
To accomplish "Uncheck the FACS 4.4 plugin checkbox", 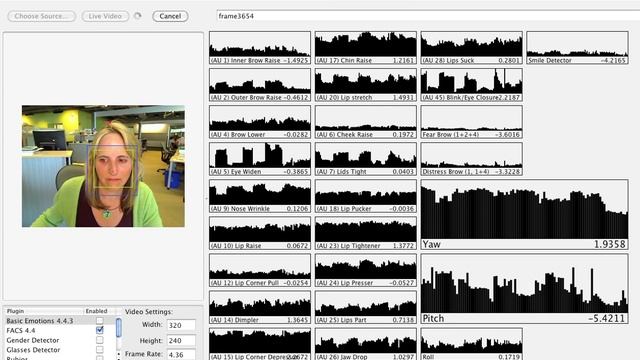I will click(x=100, y=330).
